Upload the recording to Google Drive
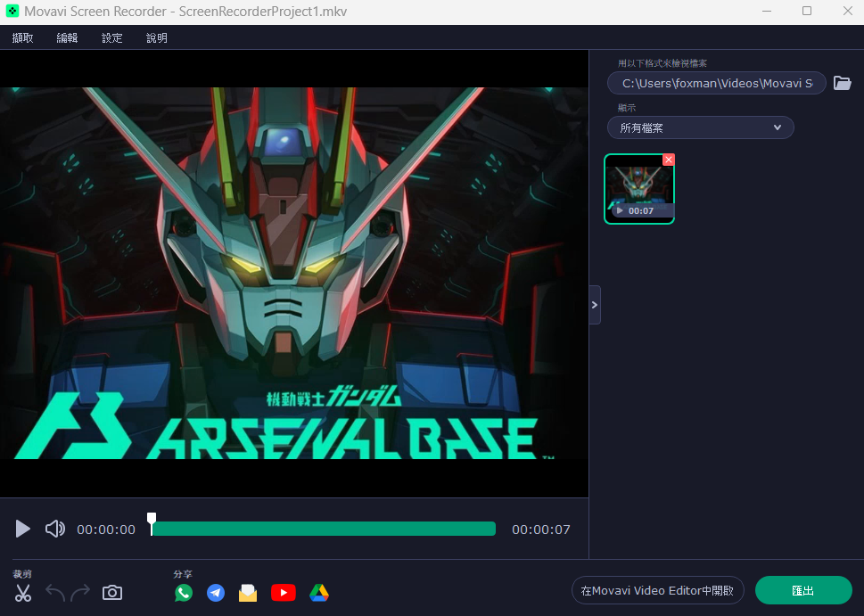The width and height of the screenshot is (864, 616). click(319, 593)
